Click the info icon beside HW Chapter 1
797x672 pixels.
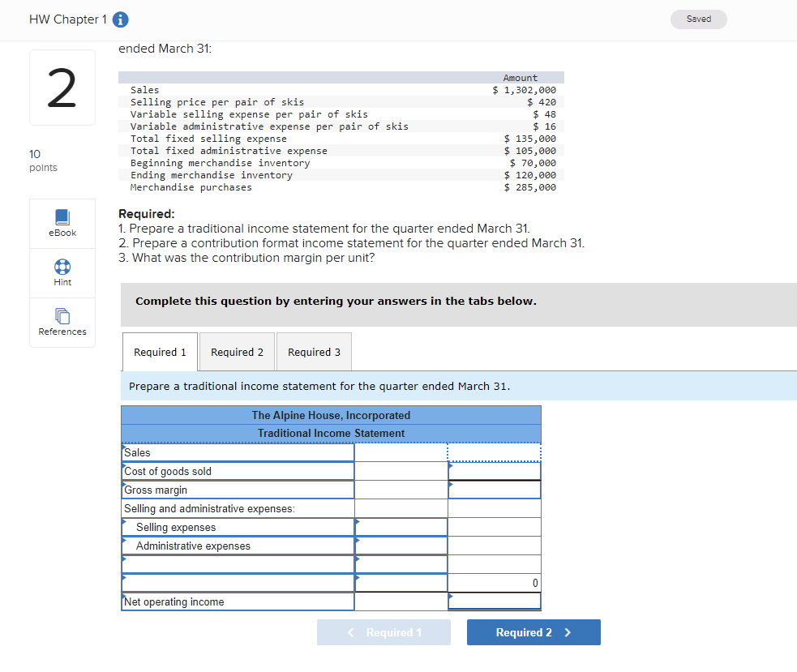[x=120, y=19]
